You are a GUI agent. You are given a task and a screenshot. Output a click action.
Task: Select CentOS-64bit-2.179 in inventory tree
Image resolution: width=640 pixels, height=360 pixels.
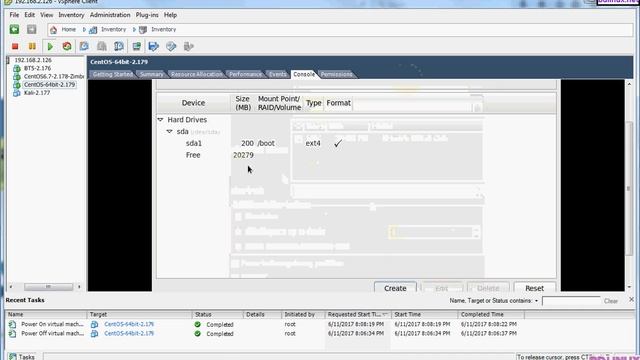(49, 84)
